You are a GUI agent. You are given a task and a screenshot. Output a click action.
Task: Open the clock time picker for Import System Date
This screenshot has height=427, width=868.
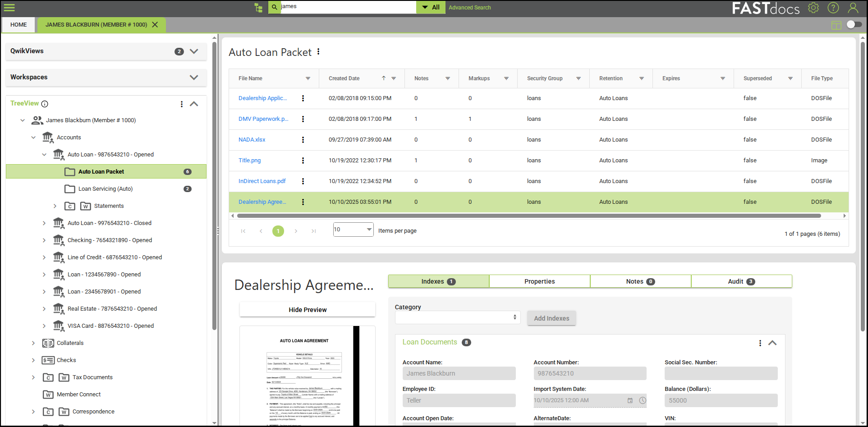pyautogui.click(x=643, y=400)
